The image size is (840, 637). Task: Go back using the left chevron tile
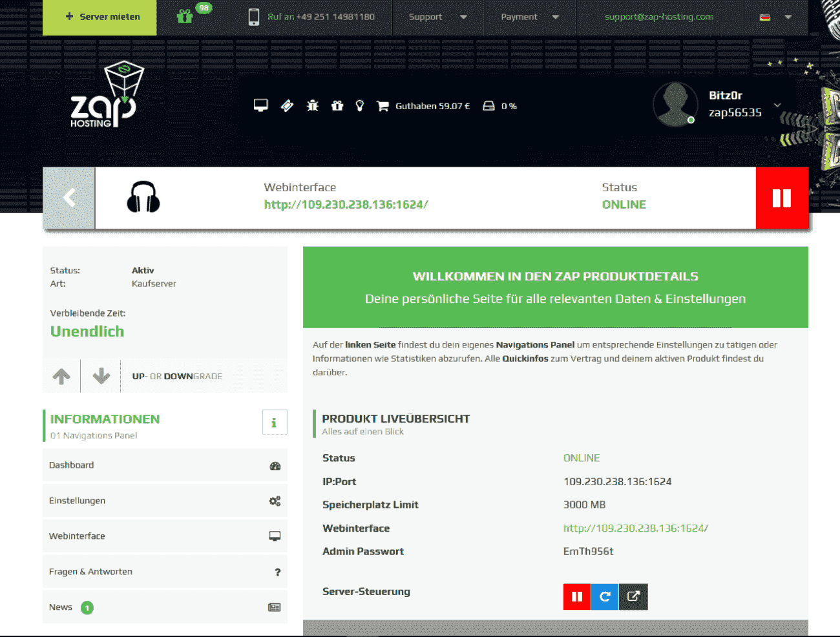pos(69,198)
